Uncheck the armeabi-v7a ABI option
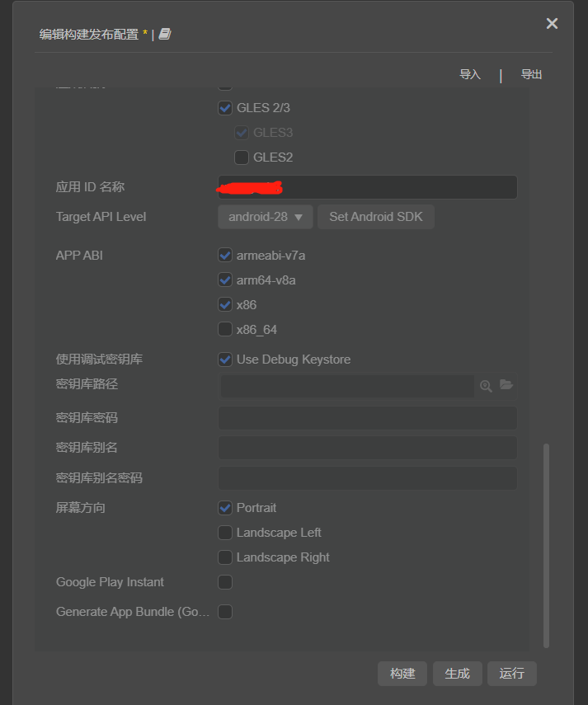 (x=225, y=256)
